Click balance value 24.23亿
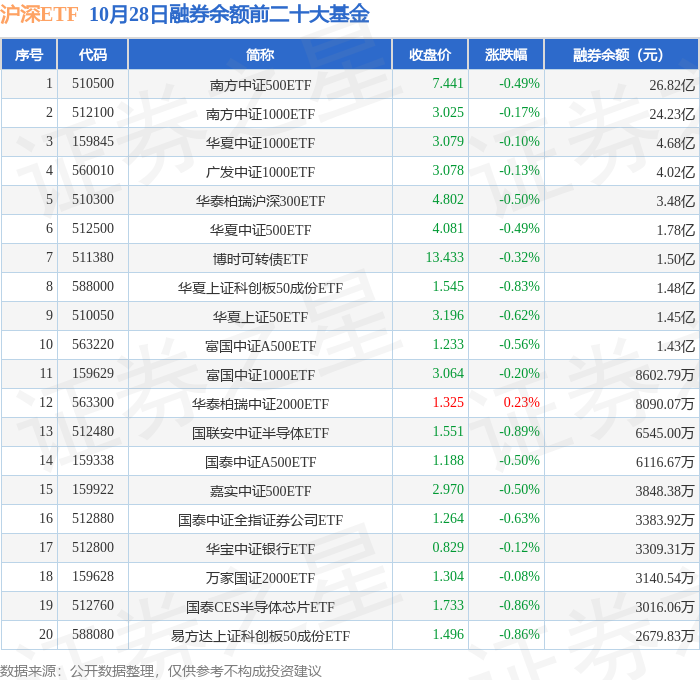The image size is (700, 680). coord(672,114)
